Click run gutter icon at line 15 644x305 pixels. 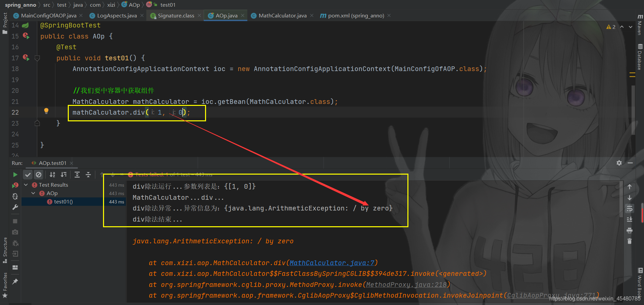(x=26, y=36)
